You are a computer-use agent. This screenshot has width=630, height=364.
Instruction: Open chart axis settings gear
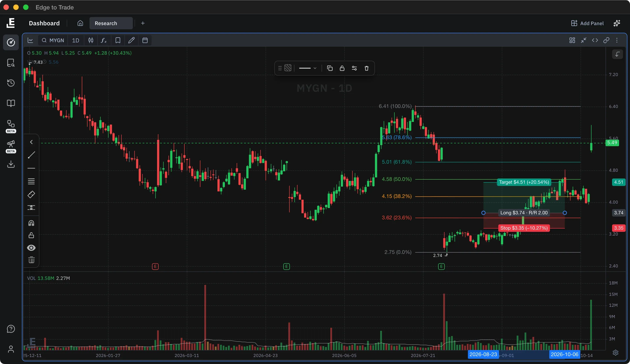pos(616,352)
